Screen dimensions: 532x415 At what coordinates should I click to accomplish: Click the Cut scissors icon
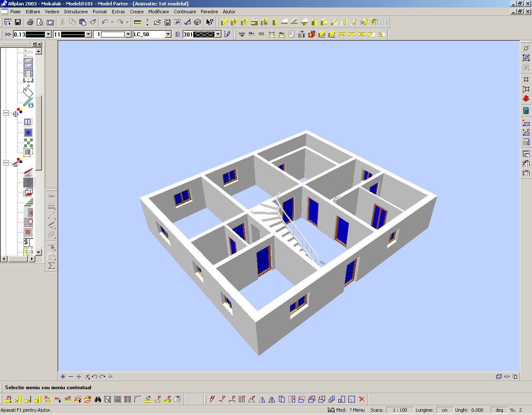point(63,22)
